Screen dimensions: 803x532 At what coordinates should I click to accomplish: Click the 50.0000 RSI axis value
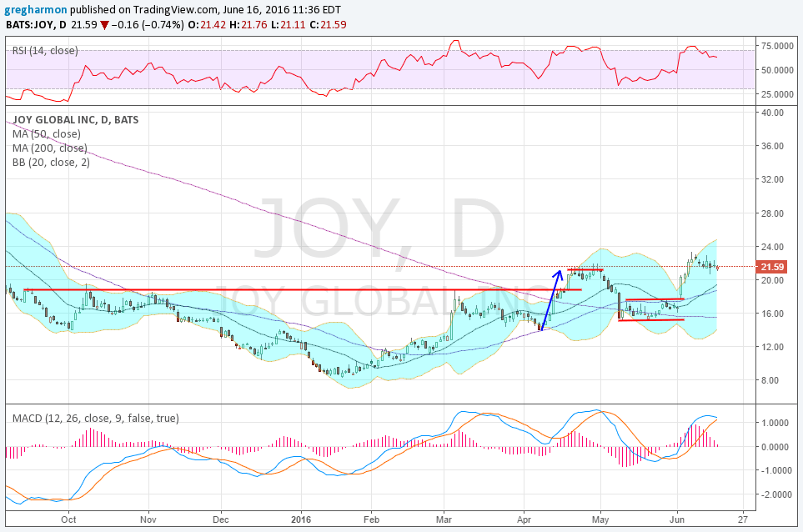coord(777,70)
